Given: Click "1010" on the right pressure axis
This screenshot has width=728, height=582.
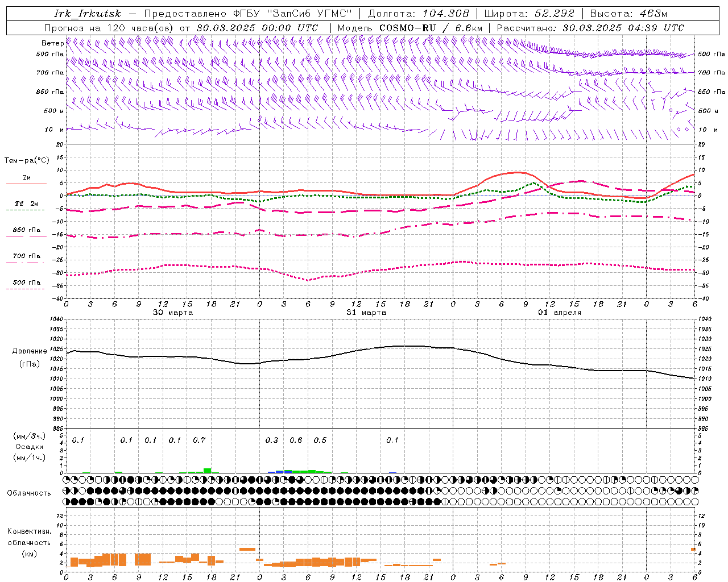Looking at the screenshot, I should click(705, 379).
